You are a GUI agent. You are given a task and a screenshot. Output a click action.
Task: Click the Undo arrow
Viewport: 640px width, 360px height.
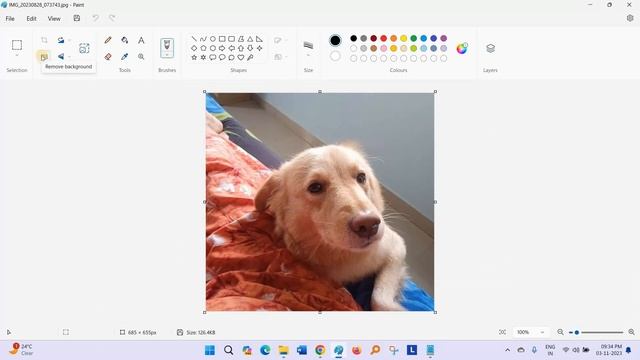click(x=95, y=18)
